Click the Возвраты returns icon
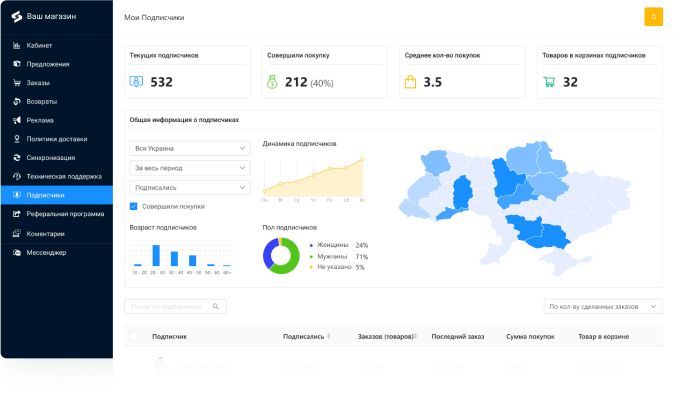The image size is (675, 398). point(17,102)
